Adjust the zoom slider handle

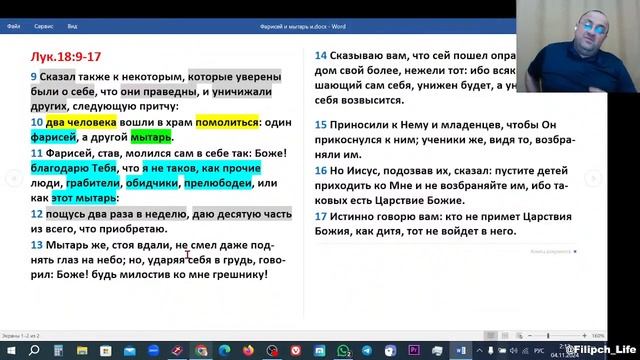(x=548, y=336)
